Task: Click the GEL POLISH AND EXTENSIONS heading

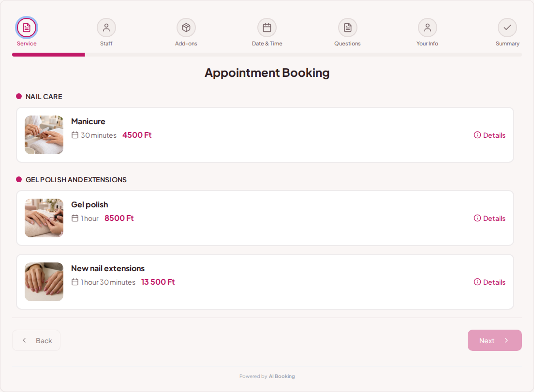Action: [76, 180]
